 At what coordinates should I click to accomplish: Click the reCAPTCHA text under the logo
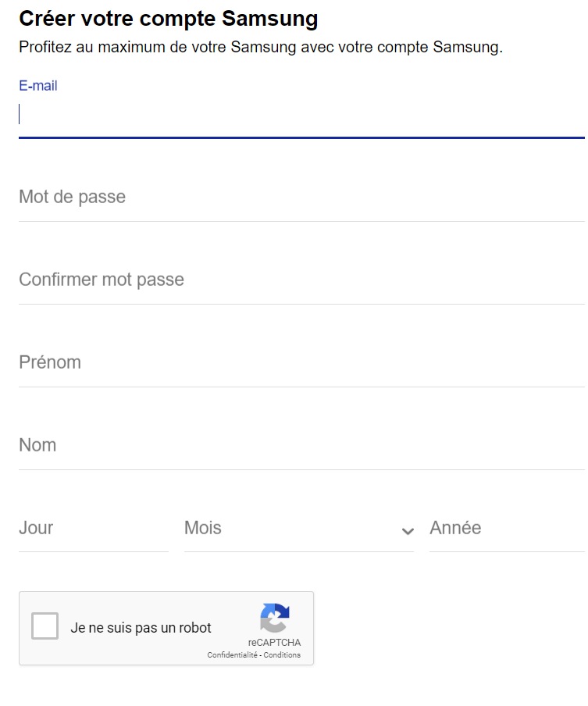(274, 643)
